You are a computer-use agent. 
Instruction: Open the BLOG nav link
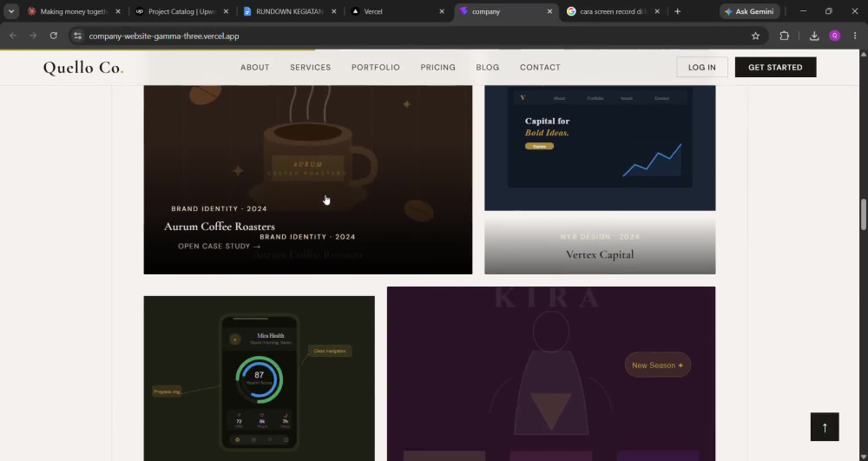point(487,68)
